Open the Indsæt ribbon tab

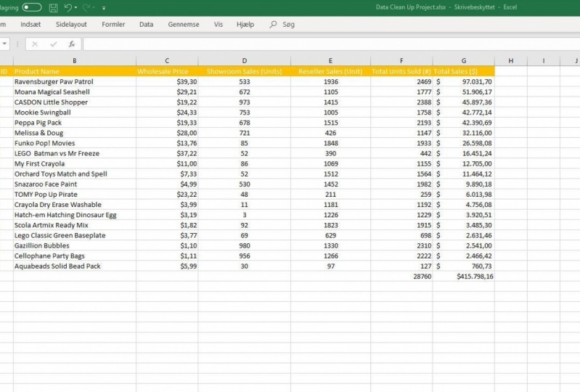pos(30,25)
